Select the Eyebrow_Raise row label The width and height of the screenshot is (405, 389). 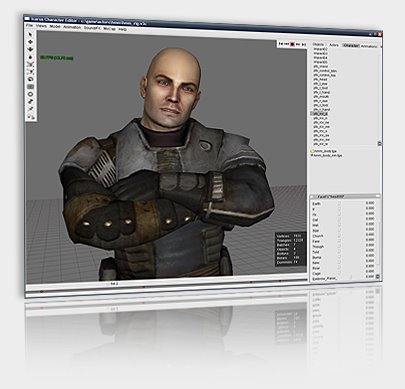[x=325, y=278]
